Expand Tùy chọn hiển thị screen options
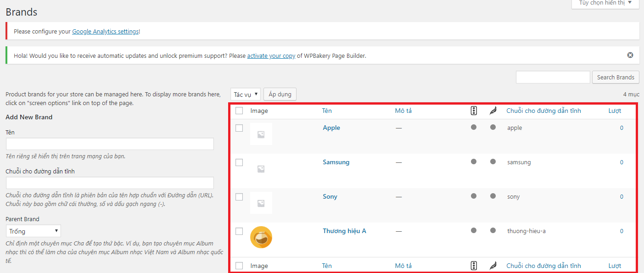 605,3
